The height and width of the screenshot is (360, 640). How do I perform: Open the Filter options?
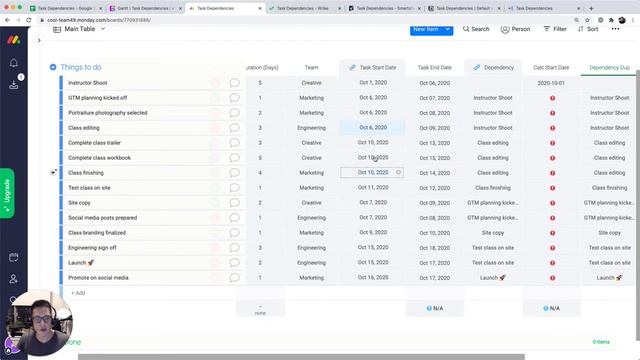coord(555,29)
